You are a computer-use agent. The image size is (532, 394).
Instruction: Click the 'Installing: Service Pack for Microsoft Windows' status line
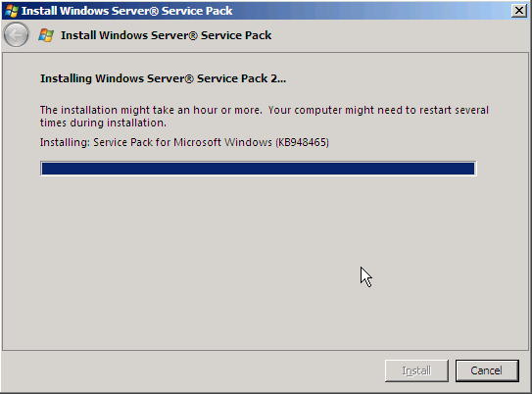coord(156,142)
